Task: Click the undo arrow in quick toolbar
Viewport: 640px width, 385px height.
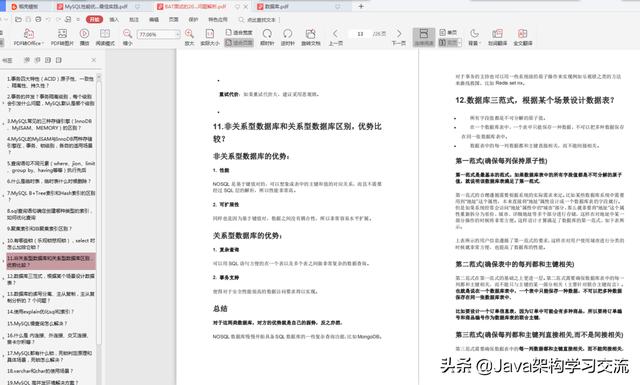Action: [x=49, y=19]
